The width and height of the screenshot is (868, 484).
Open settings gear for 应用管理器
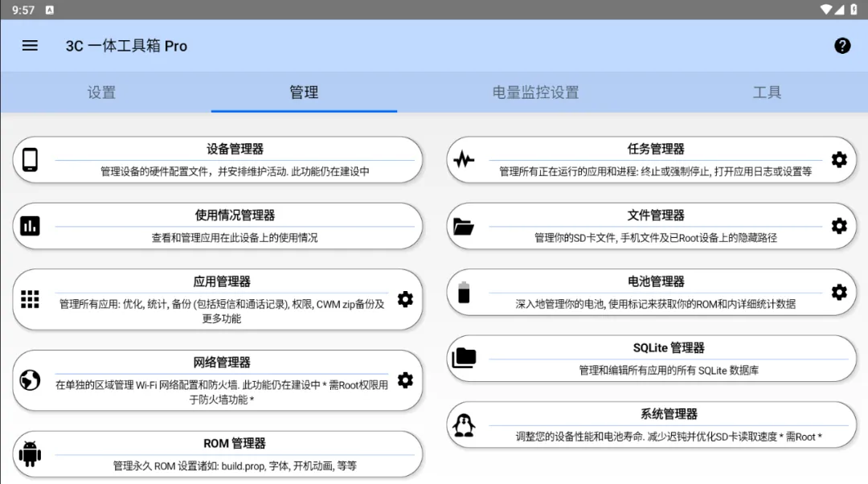[x=405, y=299]
